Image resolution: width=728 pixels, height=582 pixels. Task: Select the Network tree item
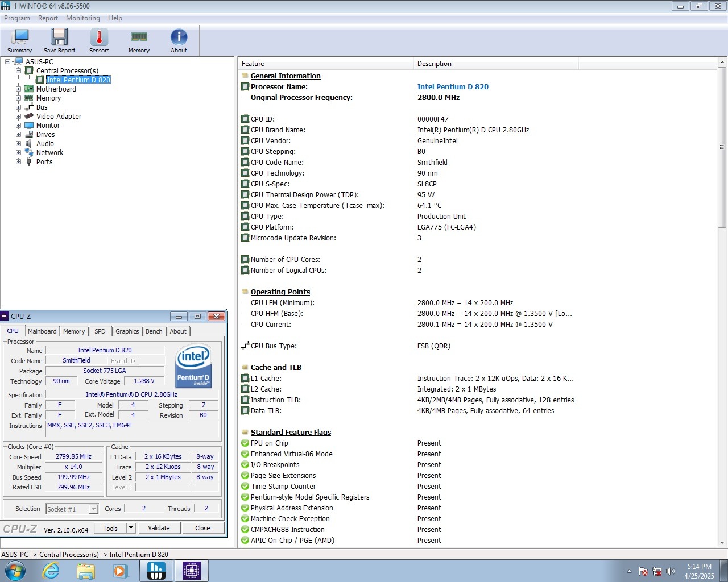pyautogui.click(x=49, y=153)
